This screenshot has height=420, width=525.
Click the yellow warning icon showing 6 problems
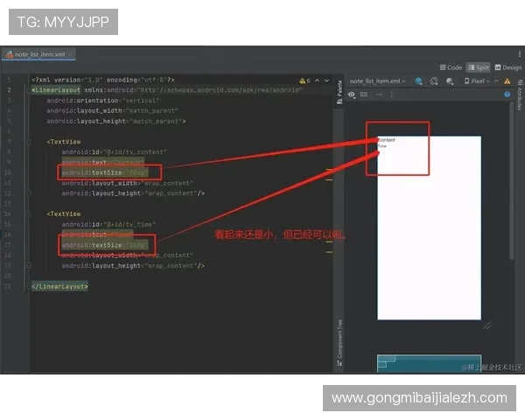point(303,80)
